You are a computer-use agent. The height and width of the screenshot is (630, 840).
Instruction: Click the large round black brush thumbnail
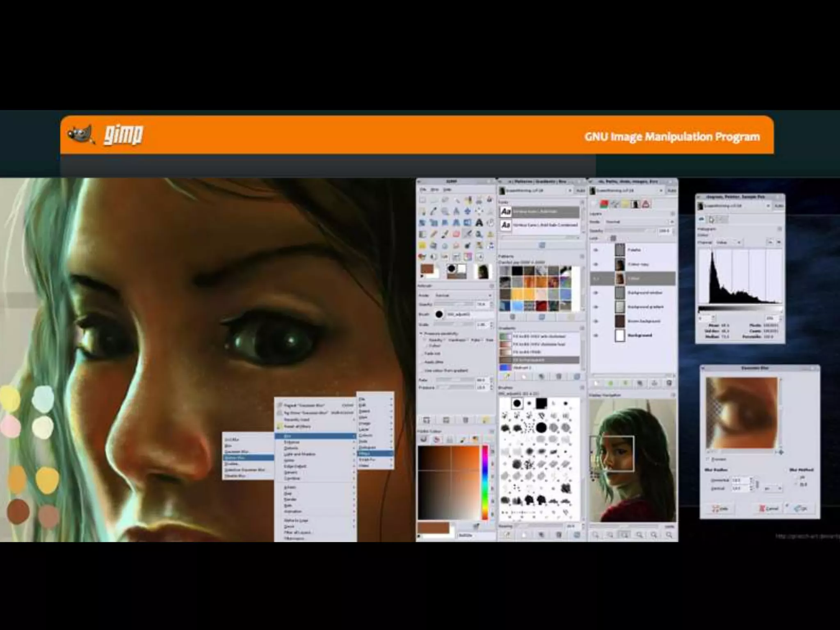coord(541,428)
